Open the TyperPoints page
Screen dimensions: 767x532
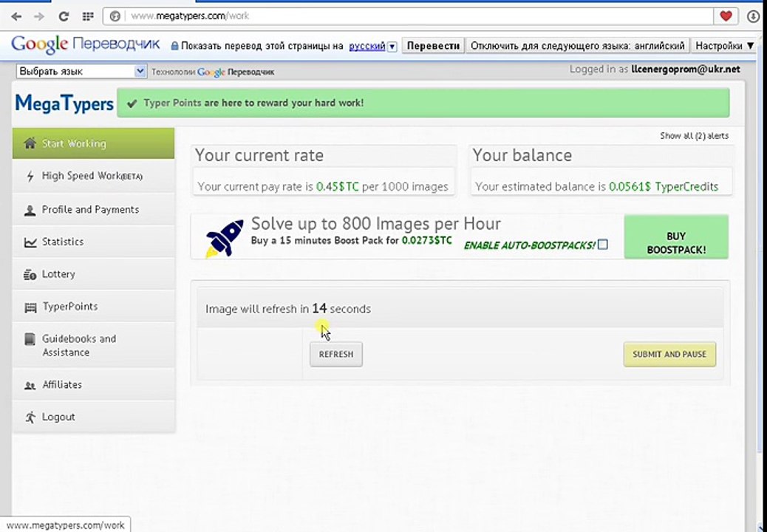tap(93, 306)
